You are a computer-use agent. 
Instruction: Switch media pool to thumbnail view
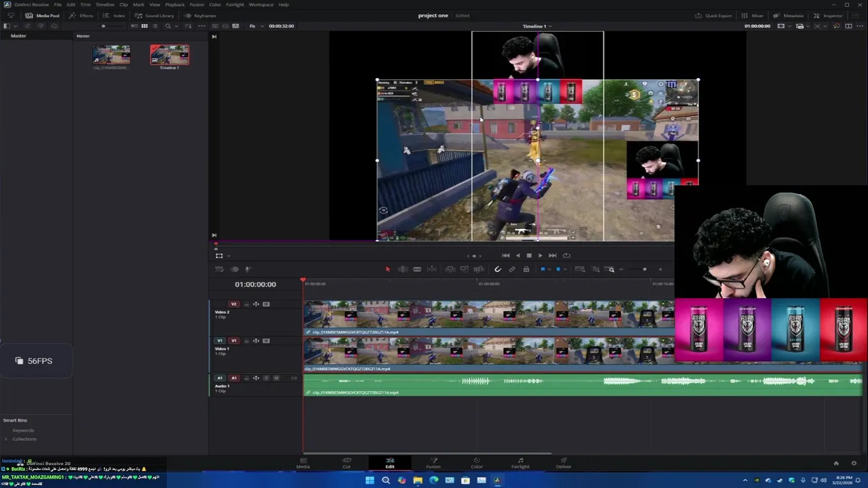tap(144, 26)
